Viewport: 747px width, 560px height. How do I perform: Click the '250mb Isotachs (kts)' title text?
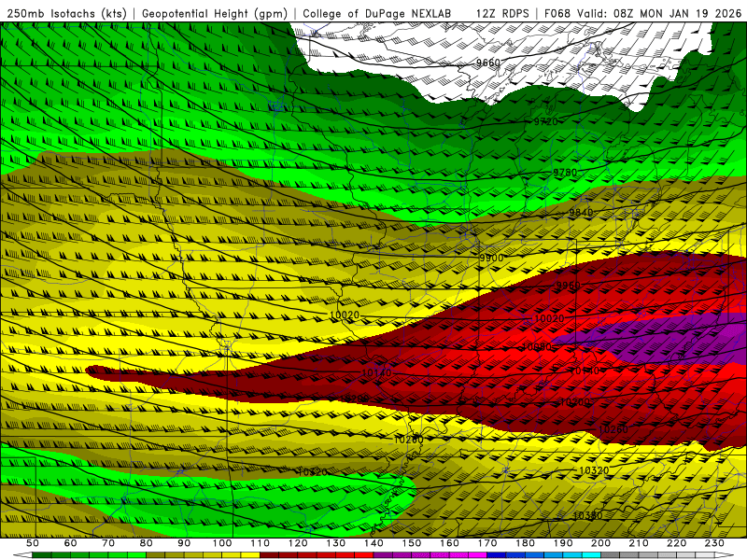pyautogui.click(x=66, y=13)
